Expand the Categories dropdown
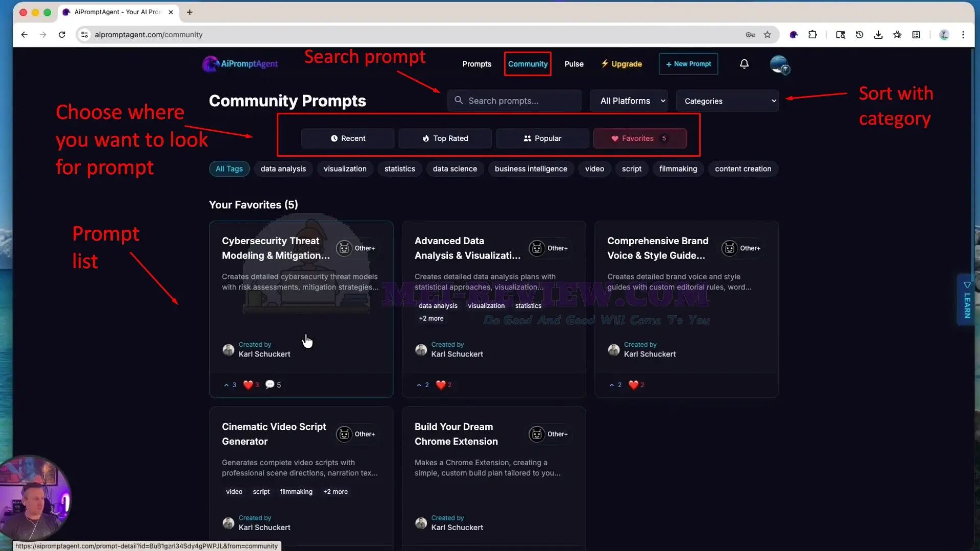The height and width of the screenshot is (551, 980). (x=727, y=101)
